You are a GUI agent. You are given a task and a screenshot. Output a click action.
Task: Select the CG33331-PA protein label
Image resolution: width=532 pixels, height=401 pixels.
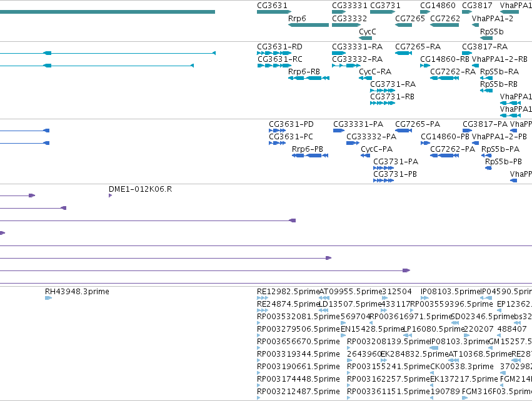[x=358, y=124]
